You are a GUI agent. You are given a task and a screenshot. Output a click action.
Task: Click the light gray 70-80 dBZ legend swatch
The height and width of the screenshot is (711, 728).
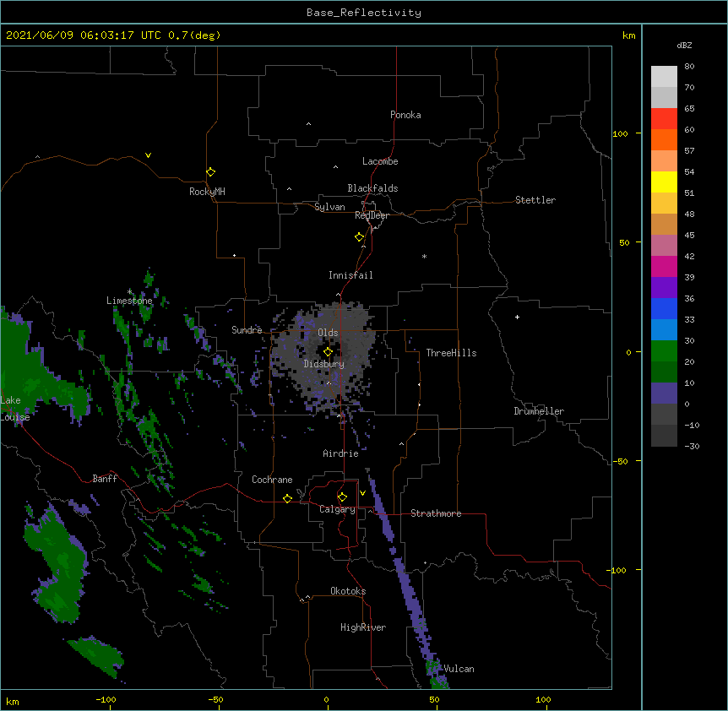[x=664, y=77]
